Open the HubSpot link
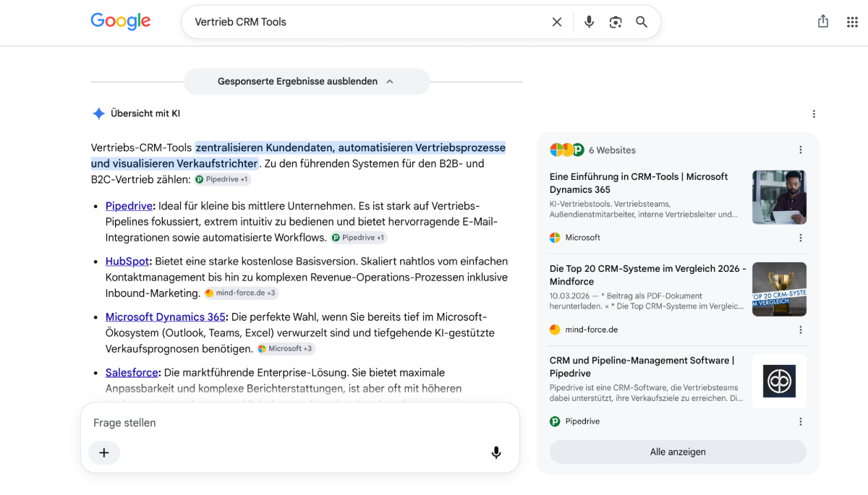Screen dimensions: 868x495 [x=127, y=262]
